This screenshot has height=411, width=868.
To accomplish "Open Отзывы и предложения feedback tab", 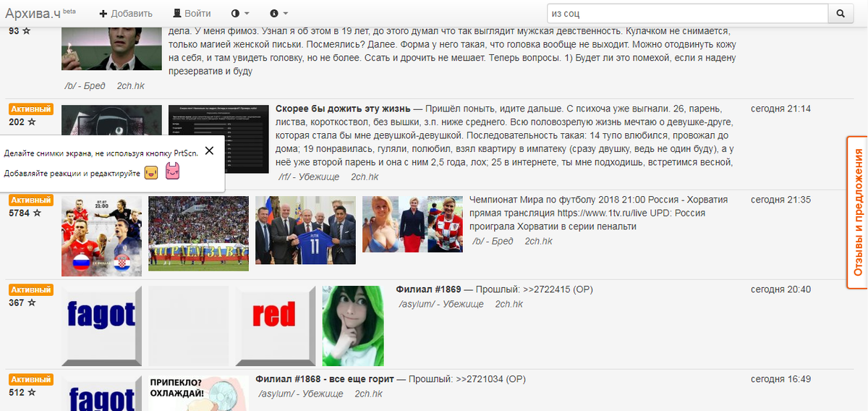I will point(857,211).
